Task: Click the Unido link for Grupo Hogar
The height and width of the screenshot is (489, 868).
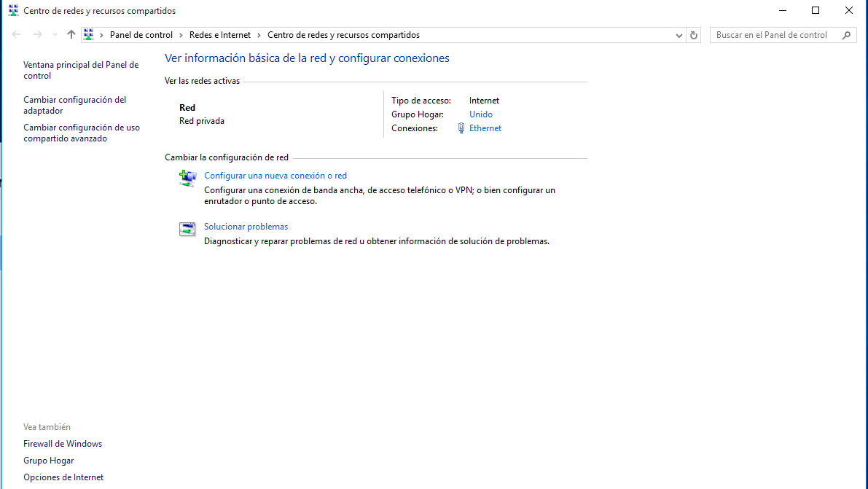Action: [481, 114]
